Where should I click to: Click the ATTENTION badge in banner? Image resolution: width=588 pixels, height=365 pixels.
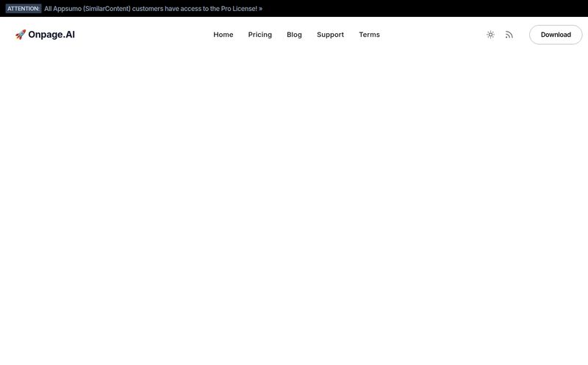tap(24, 9)
